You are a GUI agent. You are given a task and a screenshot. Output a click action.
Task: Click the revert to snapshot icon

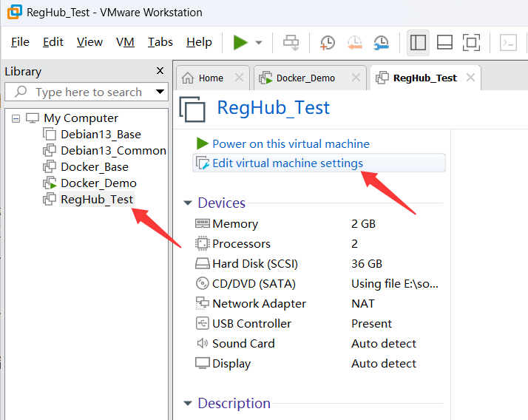354,43
